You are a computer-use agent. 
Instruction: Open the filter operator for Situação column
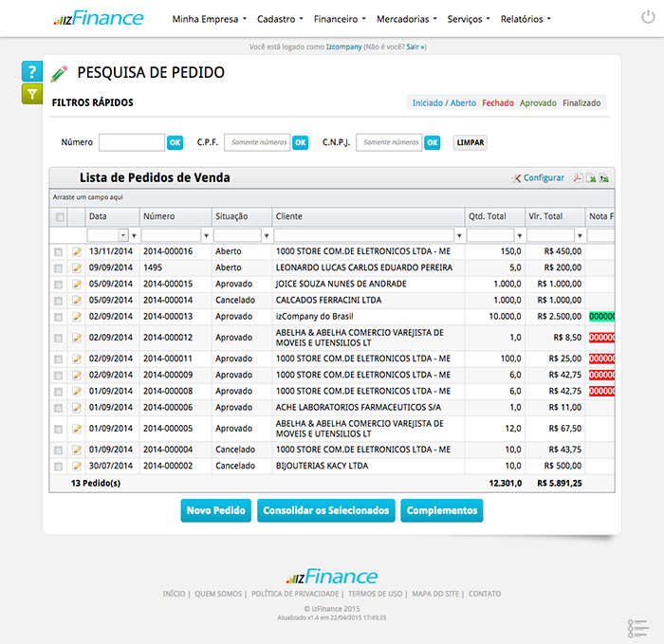267,235
